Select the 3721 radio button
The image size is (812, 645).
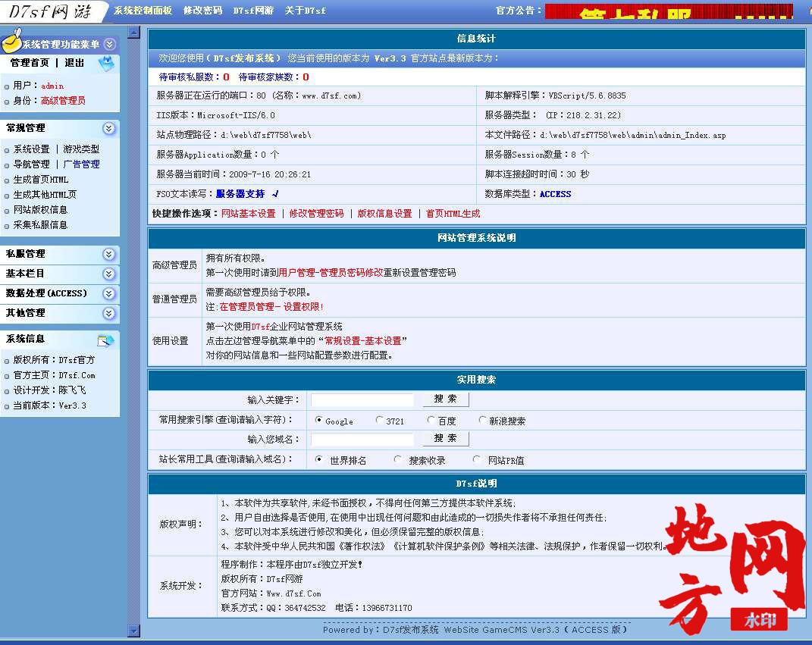pyautogui.click(x=380, y=420)
